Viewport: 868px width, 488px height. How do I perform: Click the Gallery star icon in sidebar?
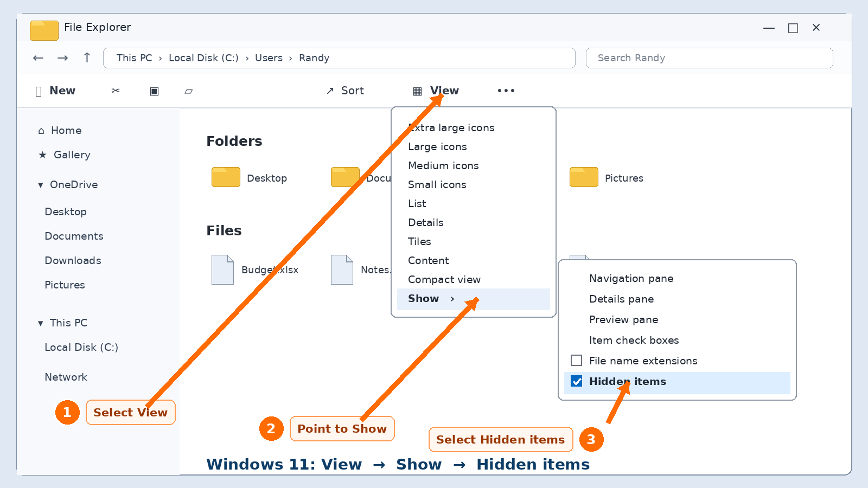click(x=42, y=155)
